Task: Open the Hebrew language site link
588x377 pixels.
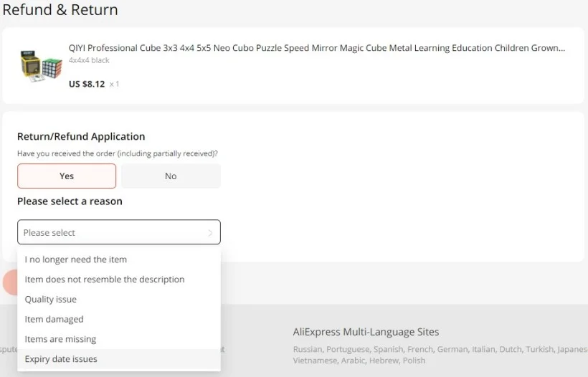Action: 384,361
